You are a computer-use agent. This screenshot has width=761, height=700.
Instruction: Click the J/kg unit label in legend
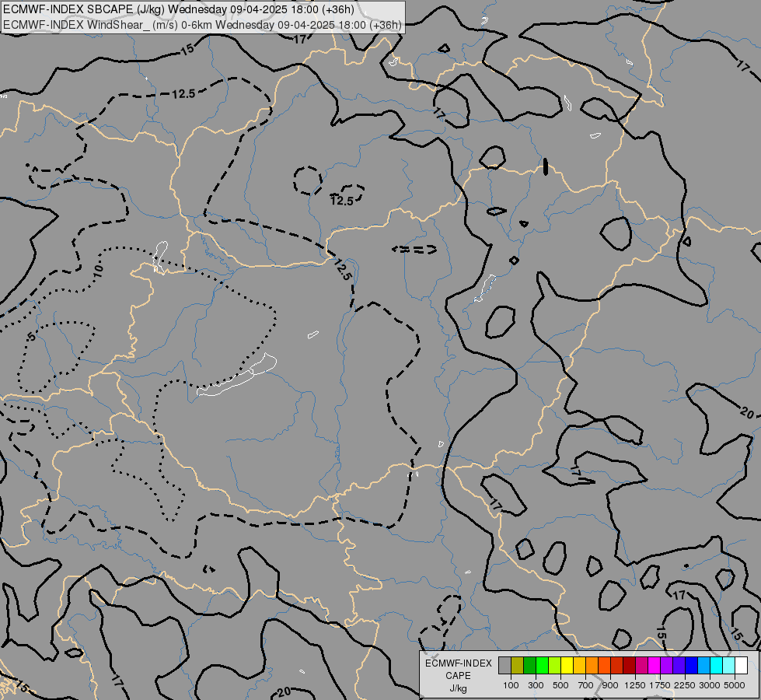coord(458,688)
